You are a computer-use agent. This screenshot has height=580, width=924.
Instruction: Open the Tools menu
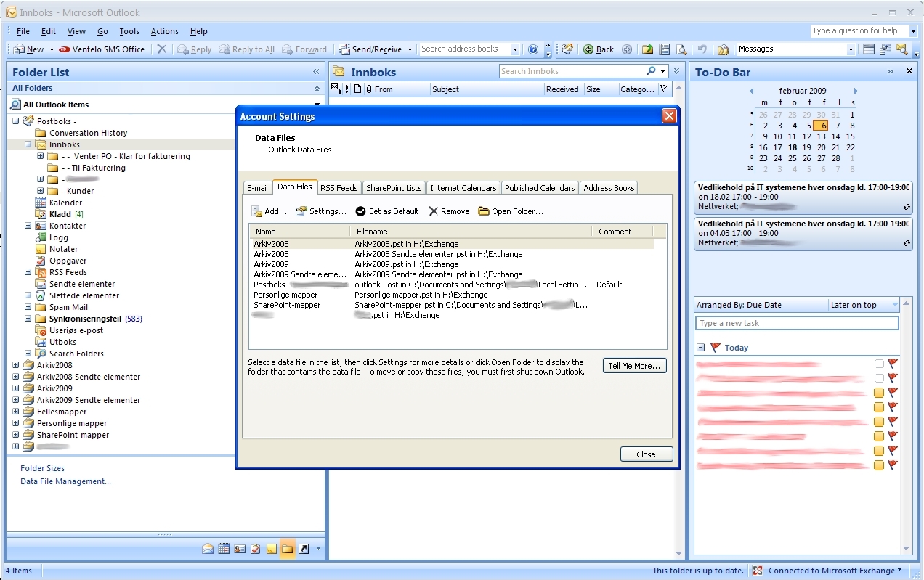(129, 31)
